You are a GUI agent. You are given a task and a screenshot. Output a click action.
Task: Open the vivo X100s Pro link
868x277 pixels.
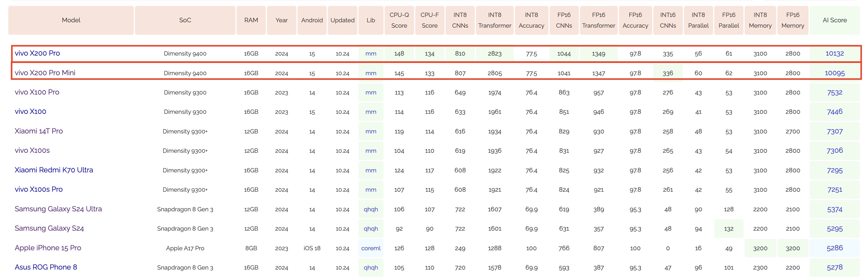(39, 189)
